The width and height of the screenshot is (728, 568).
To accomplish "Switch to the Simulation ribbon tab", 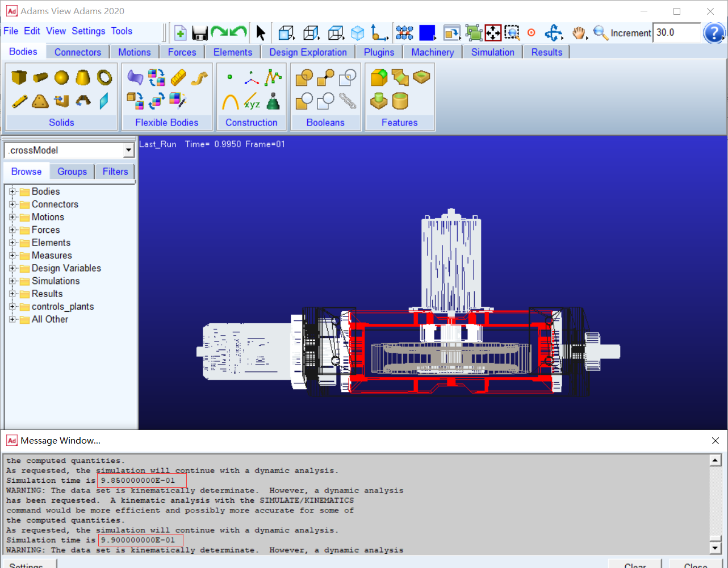I will coord(492,52).
